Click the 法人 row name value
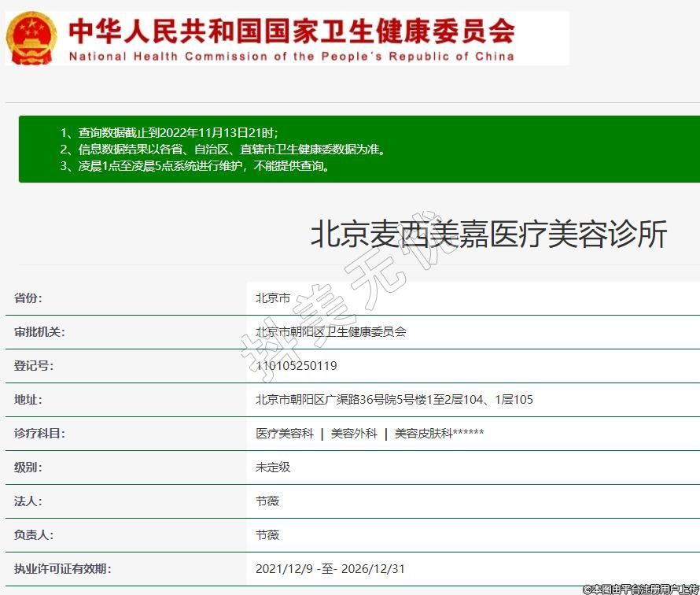This screenshot has height=595, width=700. tap(267, 501)
